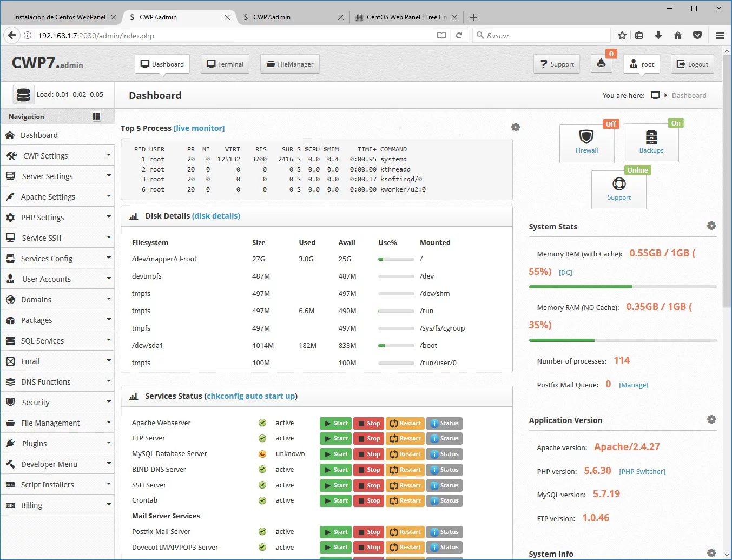Stop the Apache Webserver service
This screenshot has height=560, width=732.
coord(368,423)
